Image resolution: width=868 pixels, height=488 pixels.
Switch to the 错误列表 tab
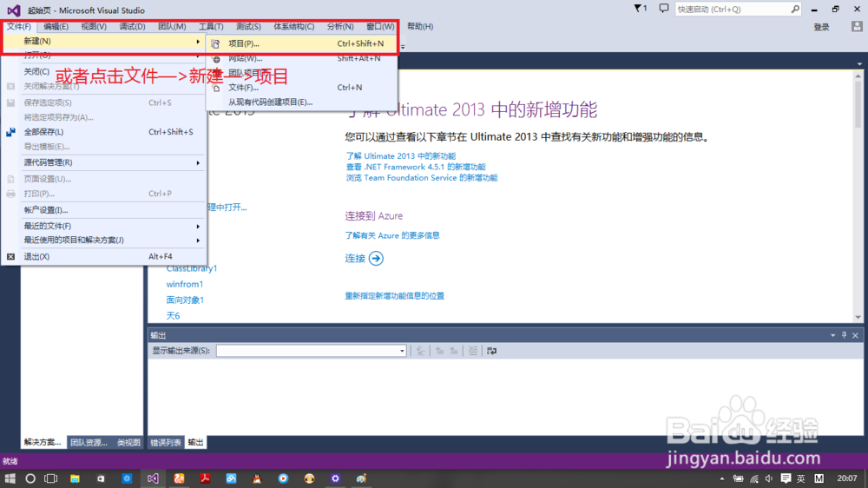[166, 443]
